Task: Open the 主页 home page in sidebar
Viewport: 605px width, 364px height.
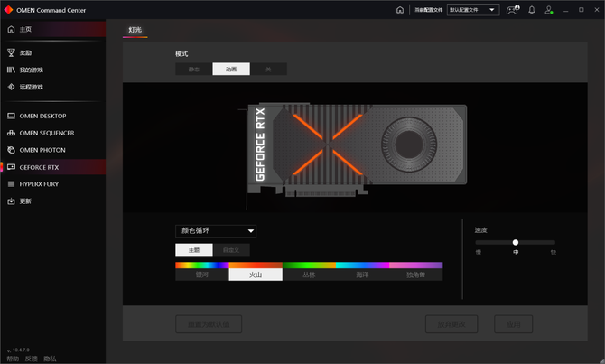Action: tap(53, 29)
